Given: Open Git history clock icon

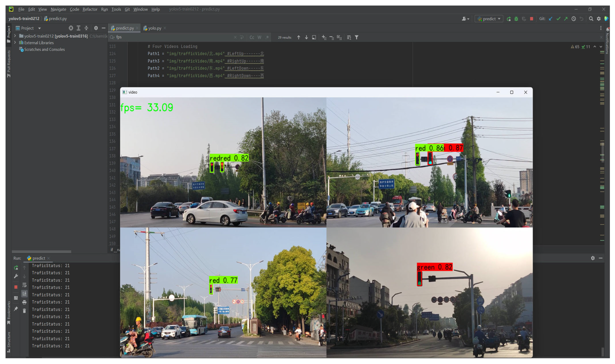Looking at the screenshot, I should 573,19.
